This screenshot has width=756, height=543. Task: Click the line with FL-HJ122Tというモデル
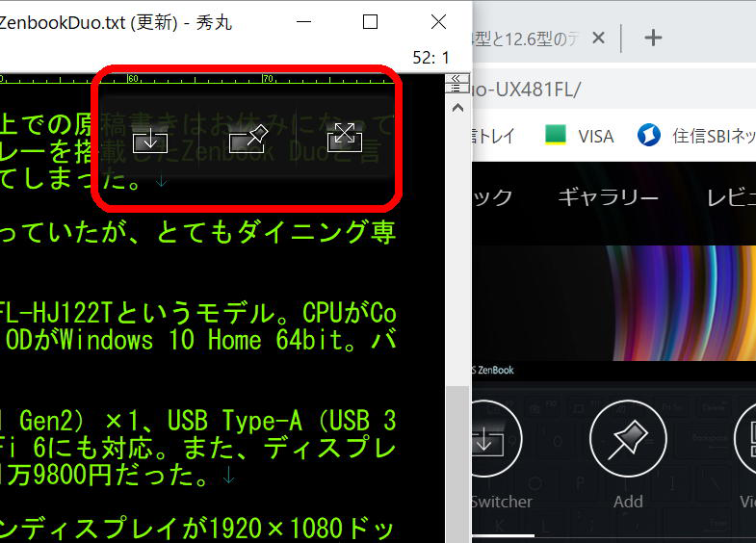198,314
